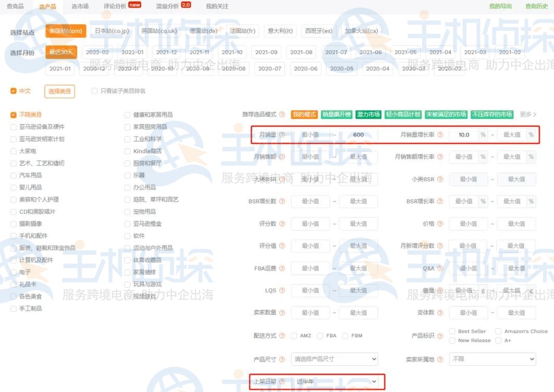The image size is (554, 392).
Task: Open help icon beside 产品标识
Action: coord(440,336)
